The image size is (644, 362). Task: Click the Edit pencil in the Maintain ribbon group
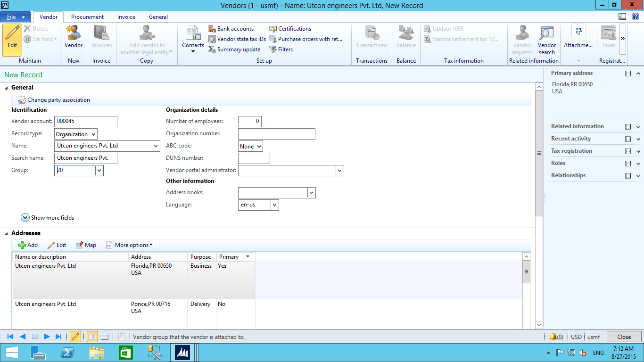click(x=12, y=40)
